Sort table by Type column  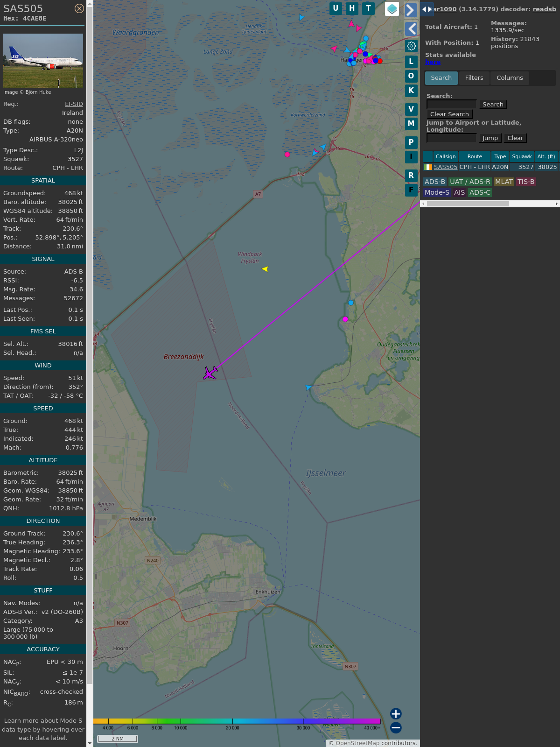point(500,156)
